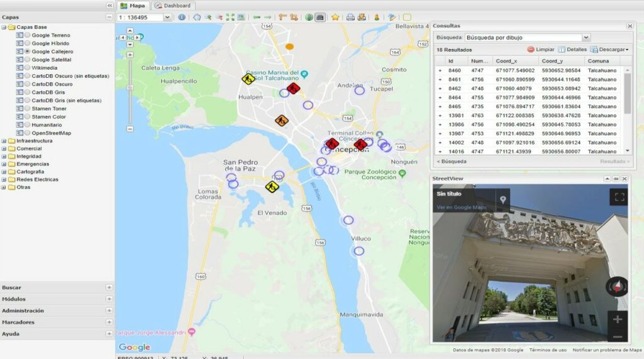Expand the Comercial folder
The height and width of the screenshot is (359, 644).
4,149
